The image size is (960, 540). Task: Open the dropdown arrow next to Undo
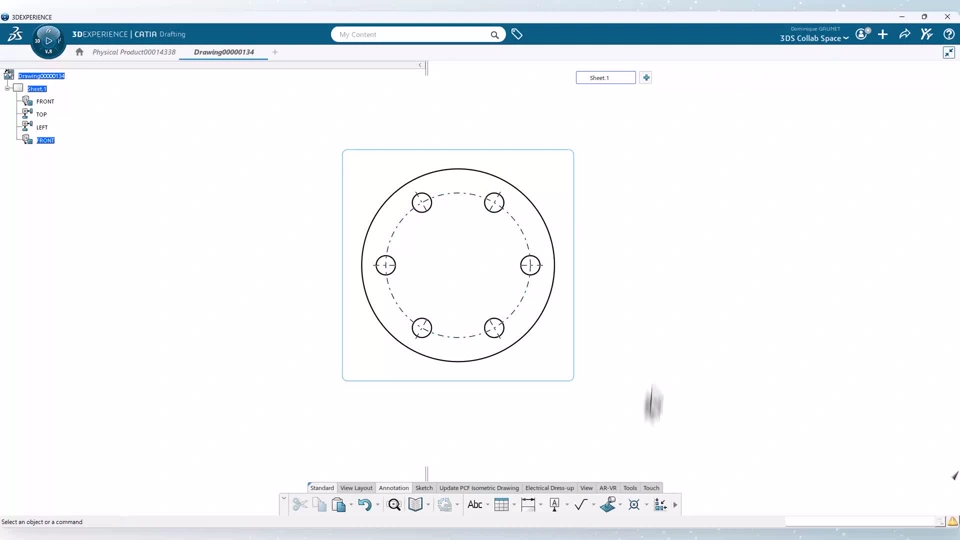click(x=377, y=505)
